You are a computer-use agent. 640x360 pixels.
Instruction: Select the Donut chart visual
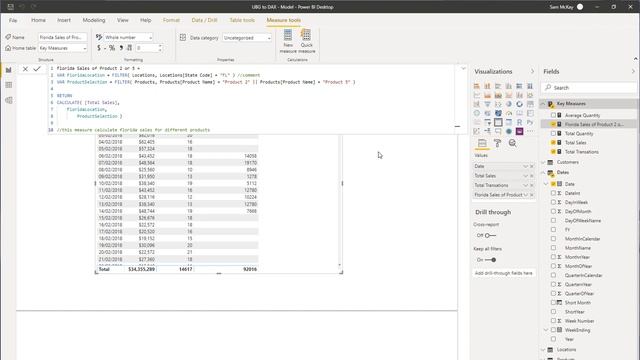(x=519, y=104)
